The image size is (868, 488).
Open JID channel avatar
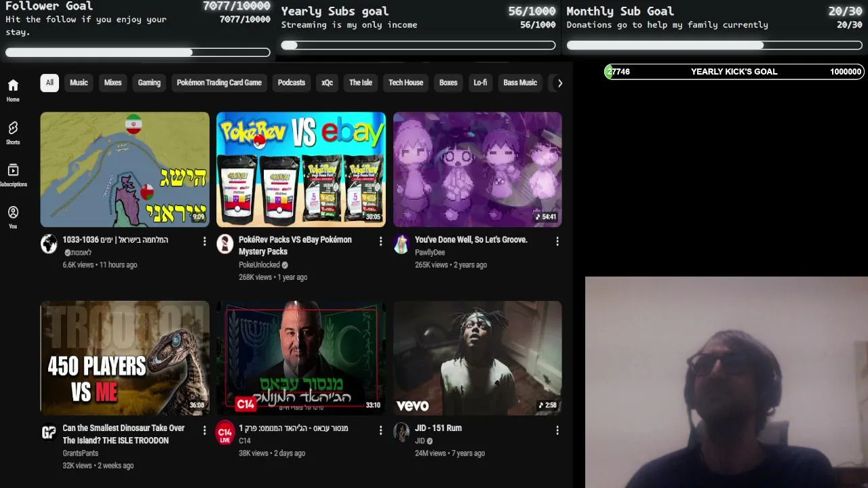click(401, 432)
